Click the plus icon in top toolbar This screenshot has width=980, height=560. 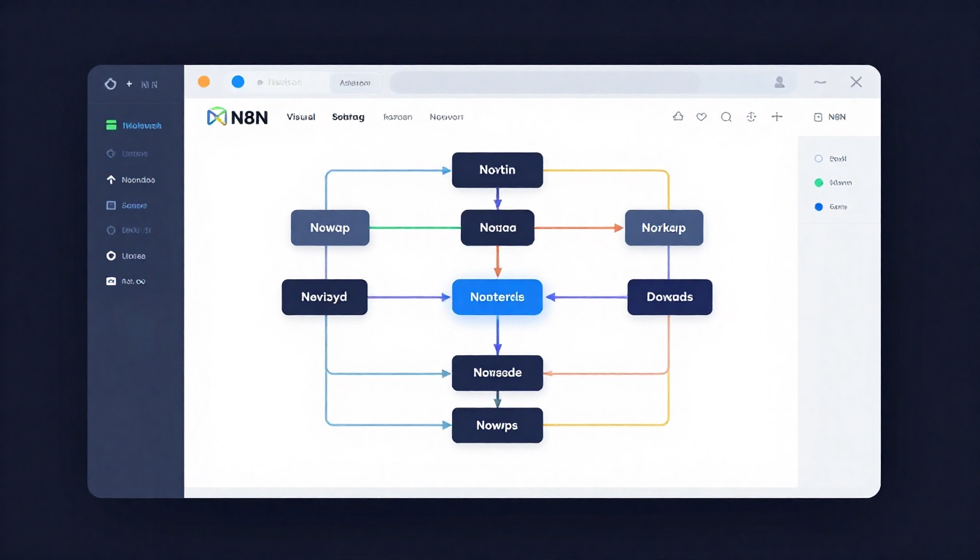pos(777,117)
